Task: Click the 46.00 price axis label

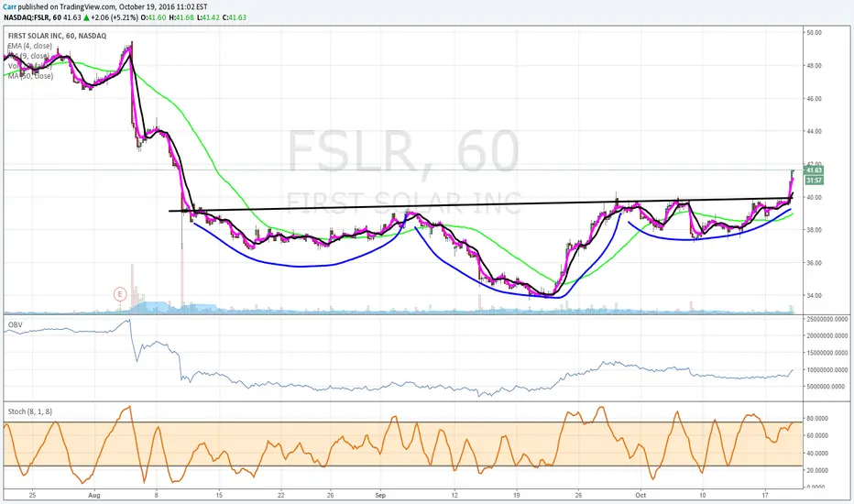Action: click(x=815, y=99)
